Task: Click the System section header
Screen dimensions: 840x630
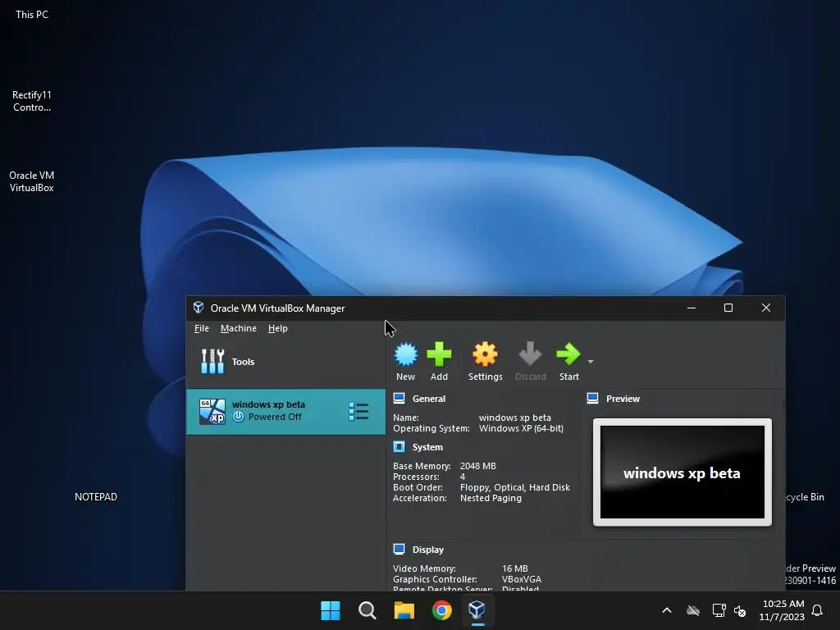Action: click(427, 447)
